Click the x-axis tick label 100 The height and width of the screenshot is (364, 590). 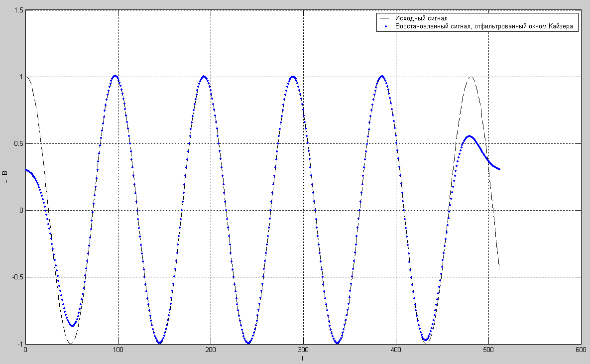[118, 351]
